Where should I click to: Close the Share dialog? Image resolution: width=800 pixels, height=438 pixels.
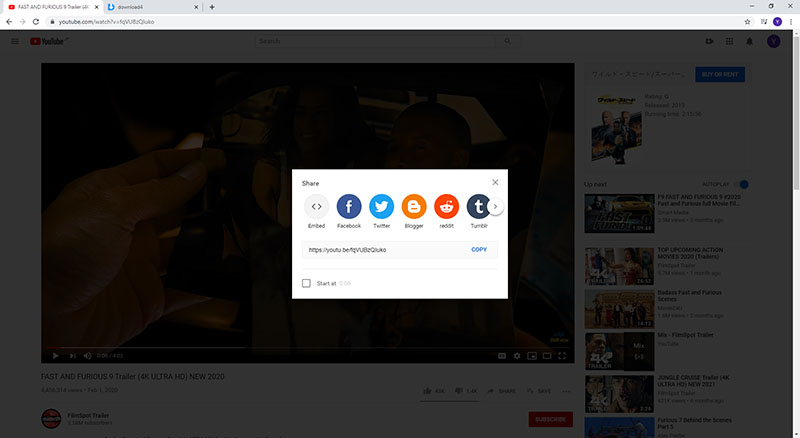click(495, 182)
